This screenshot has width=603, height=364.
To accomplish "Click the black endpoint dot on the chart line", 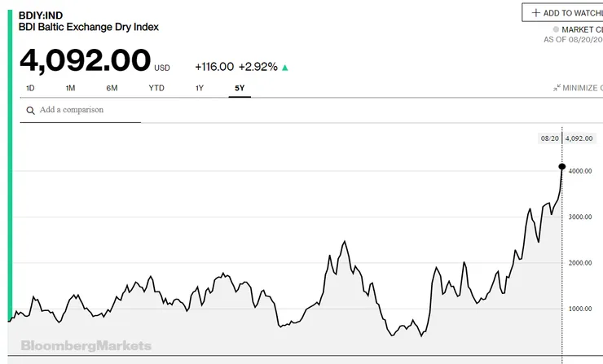I will [562, 167].
